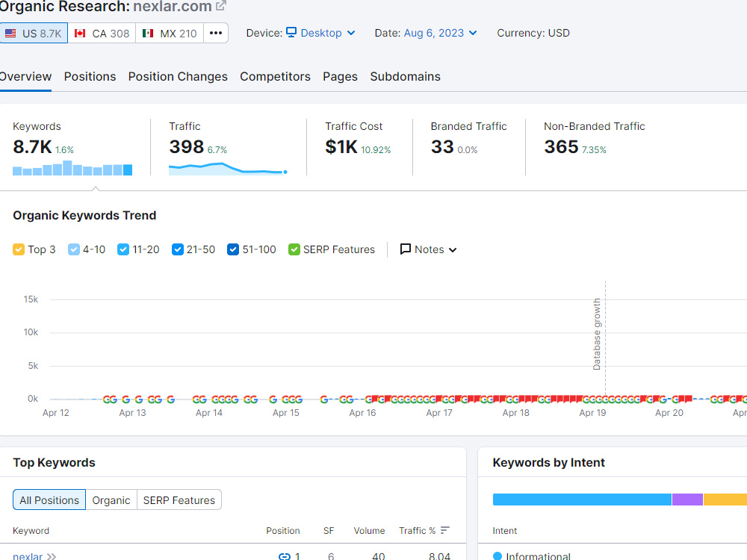Click the yellow intent bar segment
The height and width of the screenshot is (560, 747).
(x=725, y=500)
